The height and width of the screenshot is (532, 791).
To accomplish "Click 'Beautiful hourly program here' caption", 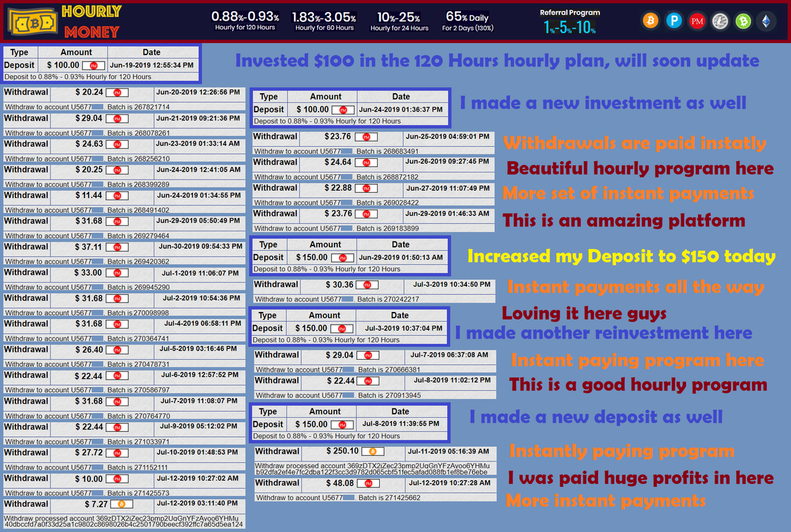I will pyautogui.click(x=640, y=168).
